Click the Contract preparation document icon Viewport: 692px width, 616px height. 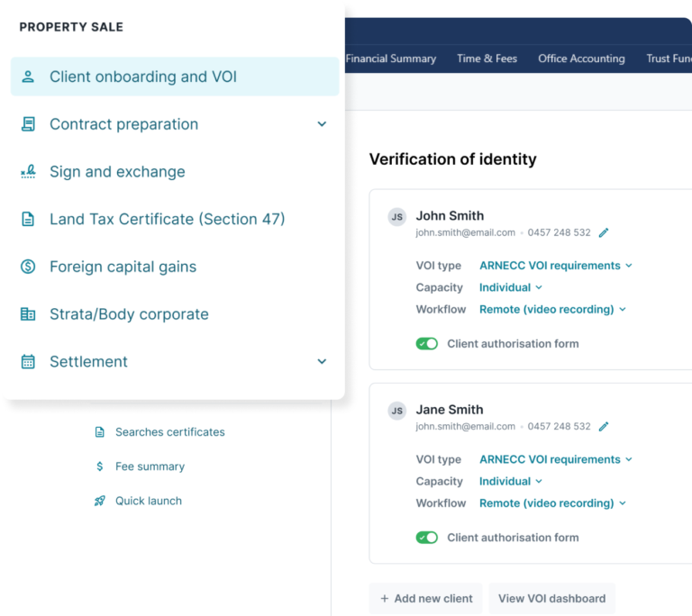28,124
